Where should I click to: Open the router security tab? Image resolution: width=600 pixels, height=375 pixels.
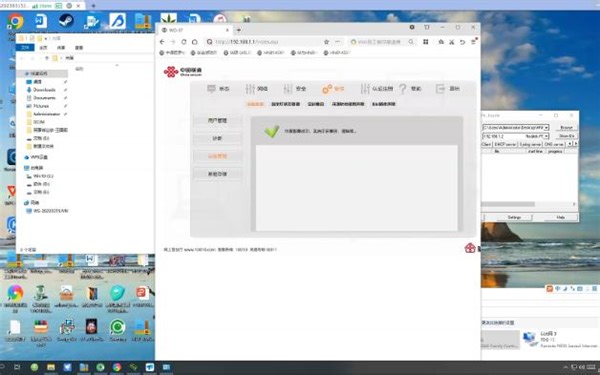pyautogui.click(x=295, y=89)
